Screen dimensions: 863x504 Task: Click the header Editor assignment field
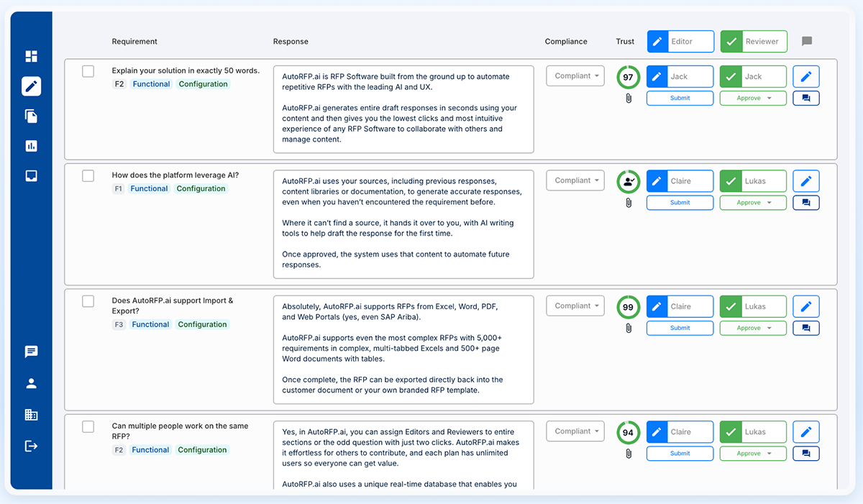pos(680,41)
